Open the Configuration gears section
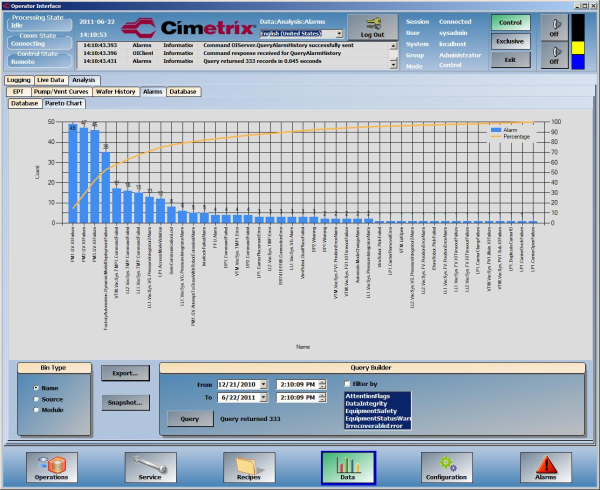This screenshot has width=600, height=490. point(447,467)
